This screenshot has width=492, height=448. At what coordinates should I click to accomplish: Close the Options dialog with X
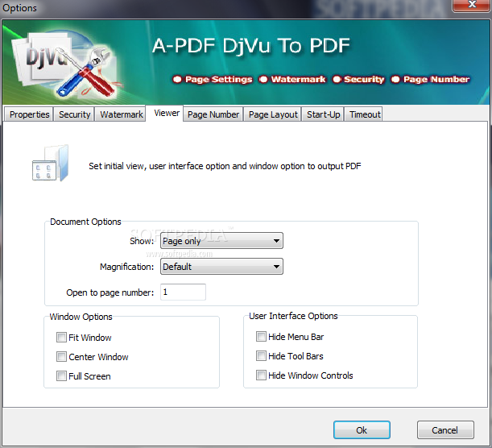coord(472,5)
